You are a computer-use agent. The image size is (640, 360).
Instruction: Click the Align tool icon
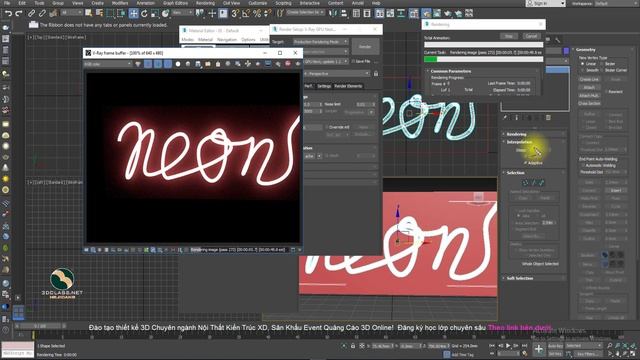(x=344, y=13)
